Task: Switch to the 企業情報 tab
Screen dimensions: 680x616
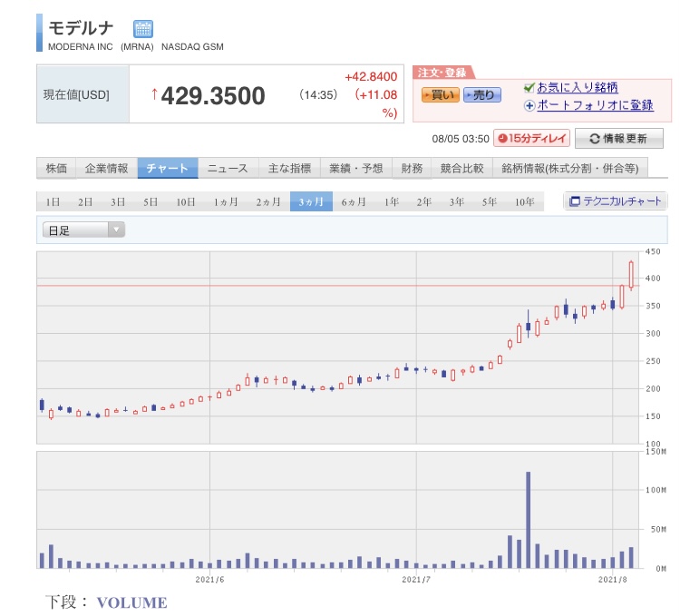Action: tap(107, 169)
